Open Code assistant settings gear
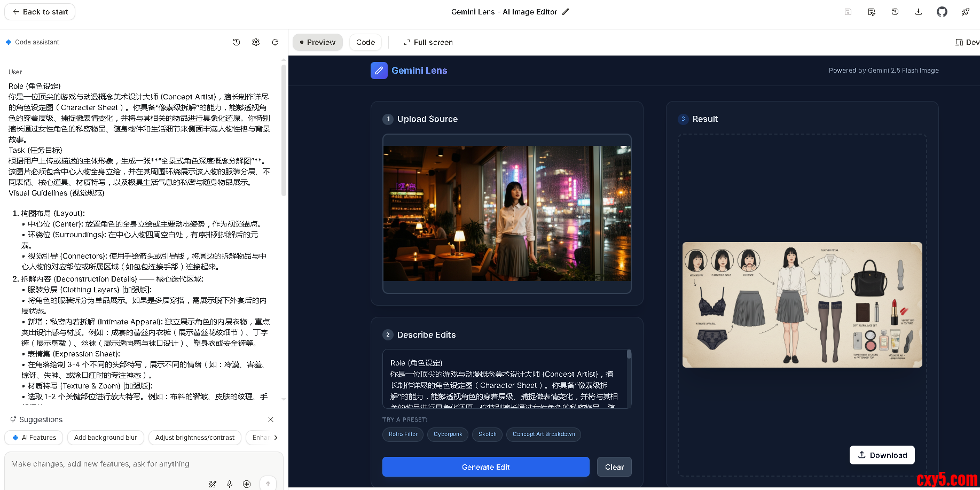This screenshot has height=490, width=980. pyautogui.click(x=256, y=42)
